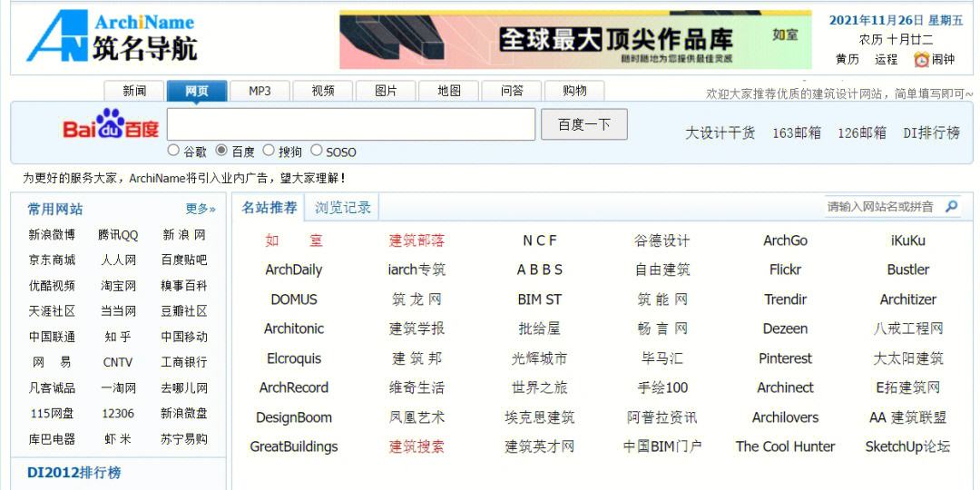Viewport: 980px width, 490px height.
Task: Open the SketchUp论坛 link
Action: coord(908,446)
